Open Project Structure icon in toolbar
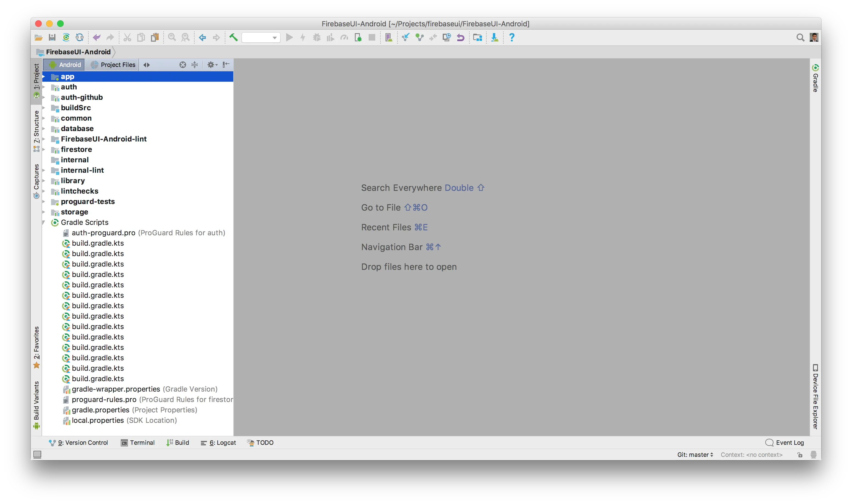852x504 pixels. (x=478, y=37)
